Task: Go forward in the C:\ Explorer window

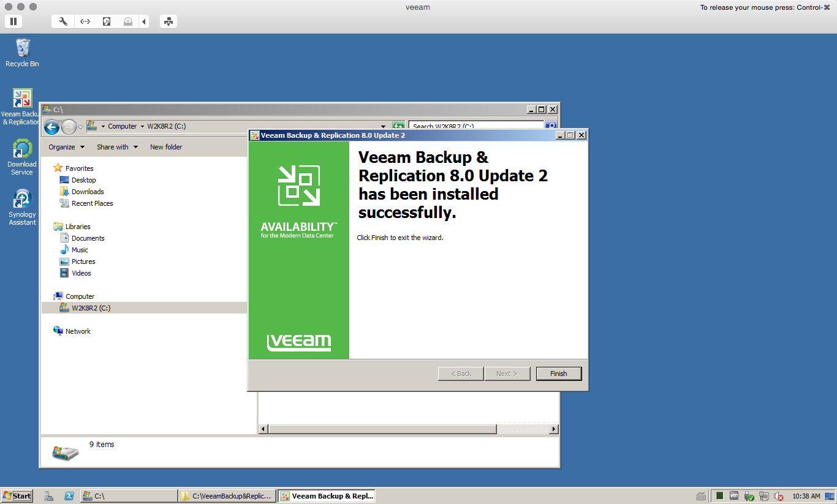Action: pyautogui.click(x=69, y=127)
